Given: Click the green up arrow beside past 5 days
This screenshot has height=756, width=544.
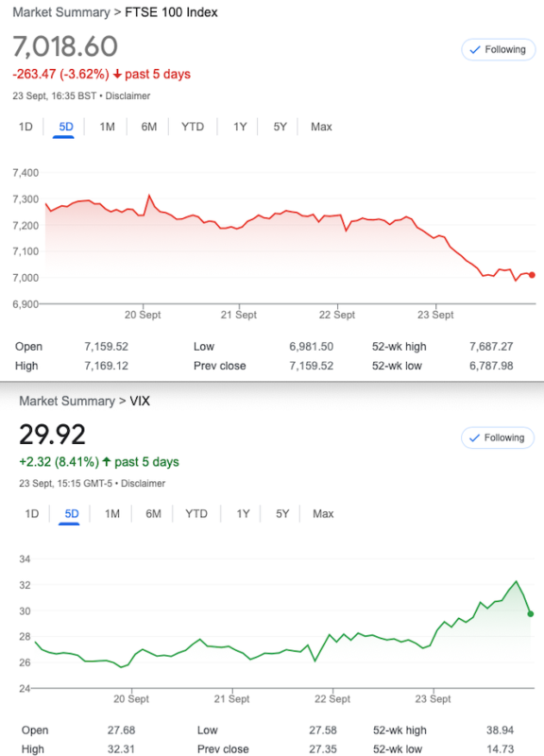Looking at the screenshot, I should point(107,462).
